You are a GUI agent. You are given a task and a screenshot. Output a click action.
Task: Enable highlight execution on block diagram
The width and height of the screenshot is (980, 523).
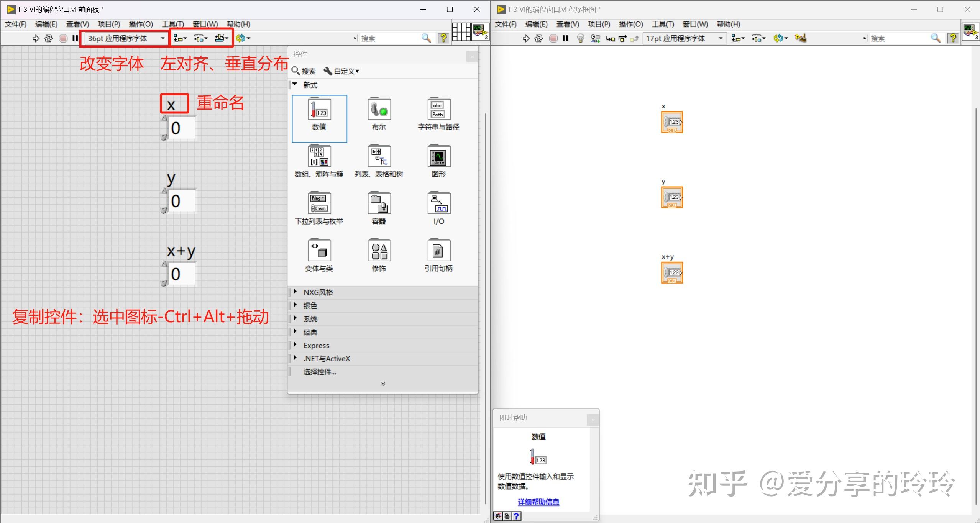[580, 38]
